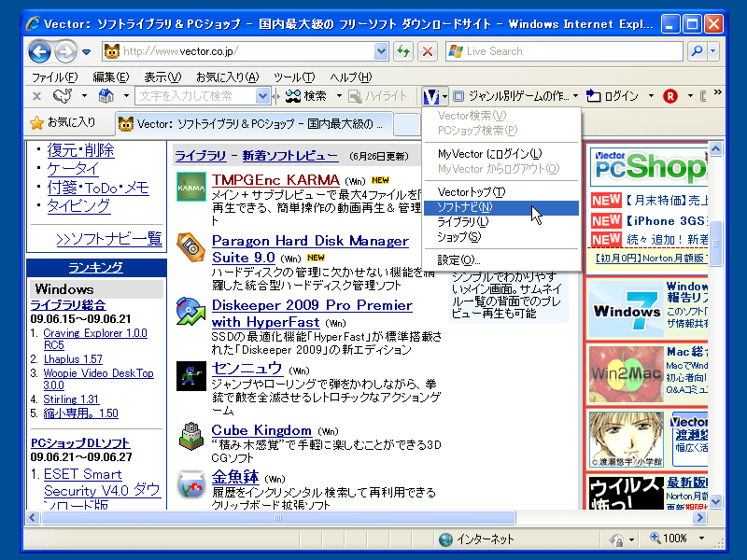Click the ハイライト highlight button
This screenshot has height=560, width=747.
pyautogui.click(x=378, y=96)
